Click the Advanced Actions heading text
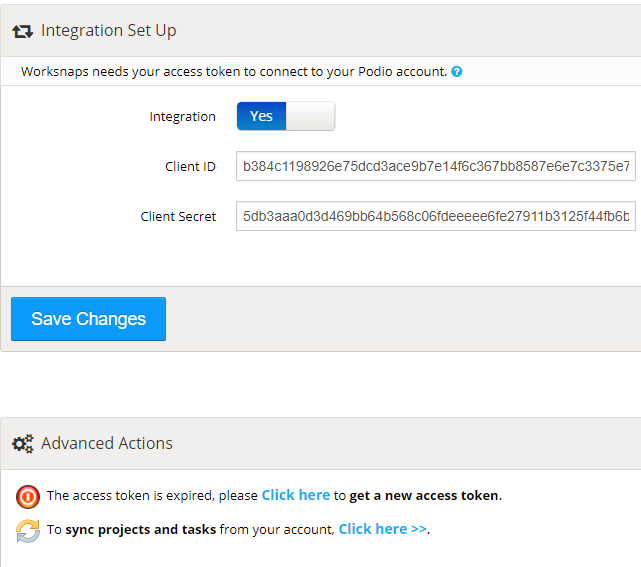This screenshot has width=641, height=567. [107, 443]
